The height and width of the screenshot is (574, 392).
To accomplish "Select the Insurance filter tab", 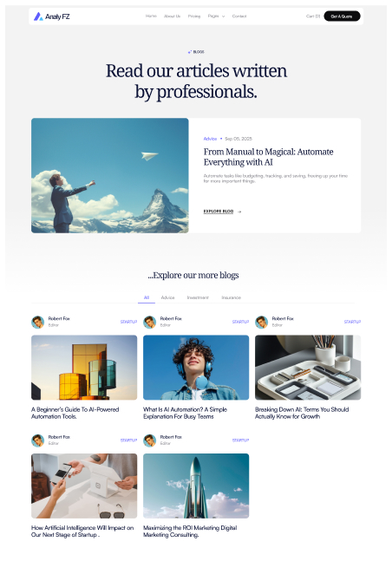I will click(x=231, y=297).
